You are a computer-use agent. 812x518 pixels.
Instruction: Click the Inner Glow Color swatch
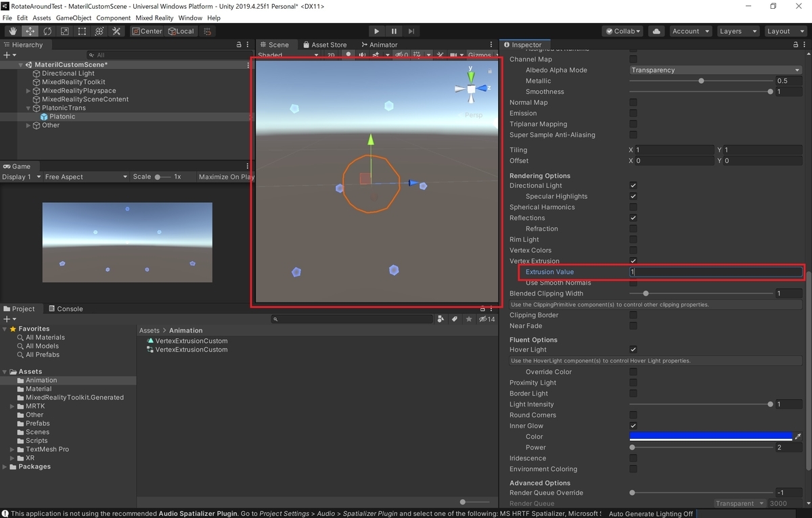[x=710, y=437]
